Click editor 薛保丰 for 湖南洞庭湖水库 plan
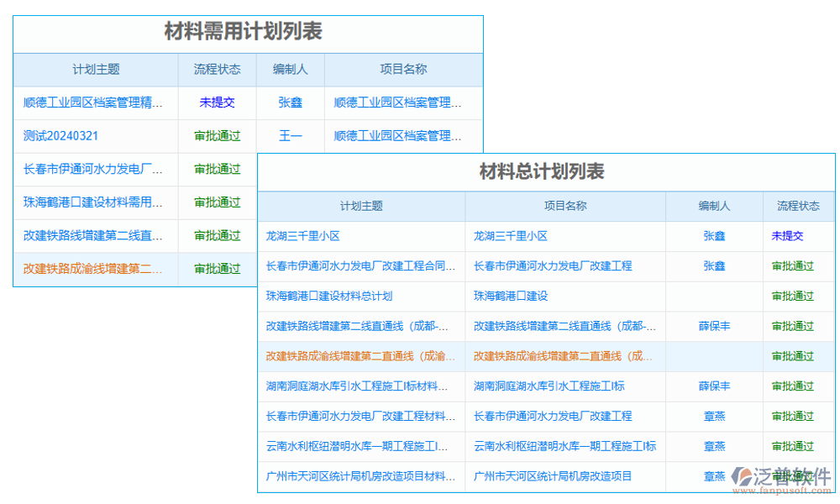The width and height of the screenshot is (840, 504). [x=713, y=386]
